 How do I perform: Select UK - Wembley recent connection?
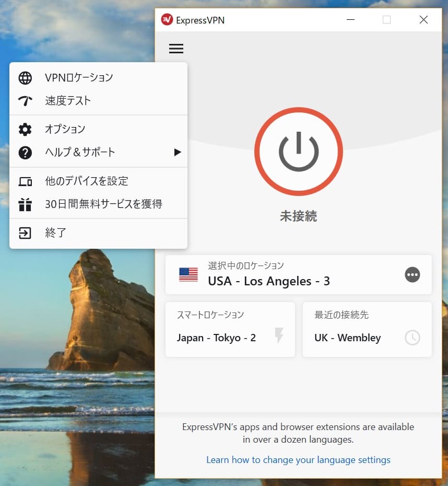(367, 329)
